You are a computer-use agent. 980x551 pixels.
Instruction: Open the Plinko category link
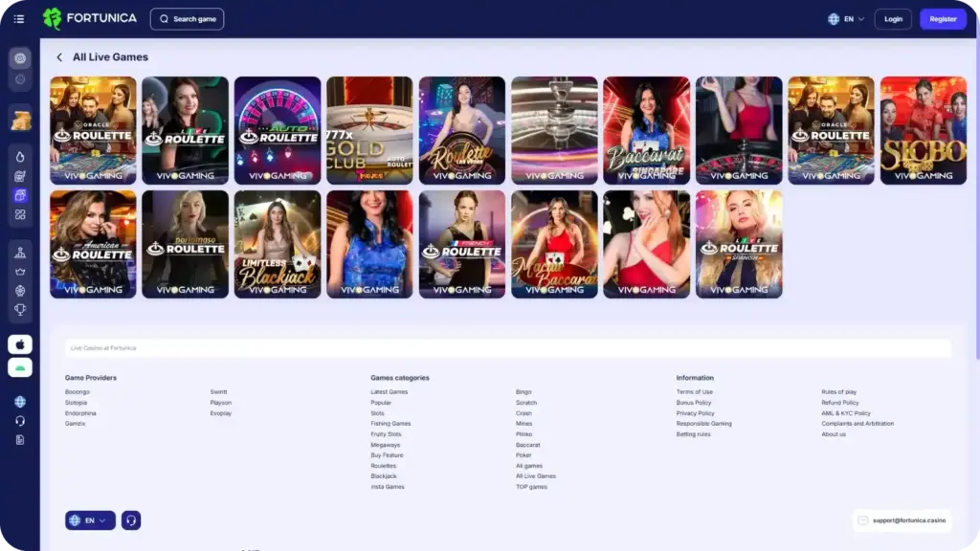[x=523, y=434]
